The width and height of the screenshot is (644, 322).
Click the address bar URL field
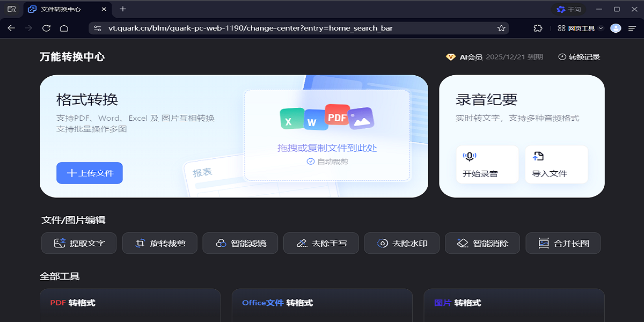[299, 28]
